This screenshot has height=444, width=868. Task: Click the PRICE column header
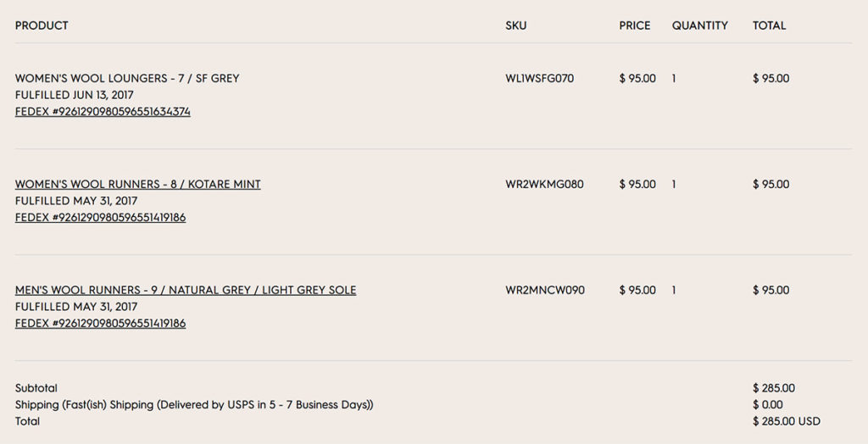pyautogui.click(x=635, y=25)
